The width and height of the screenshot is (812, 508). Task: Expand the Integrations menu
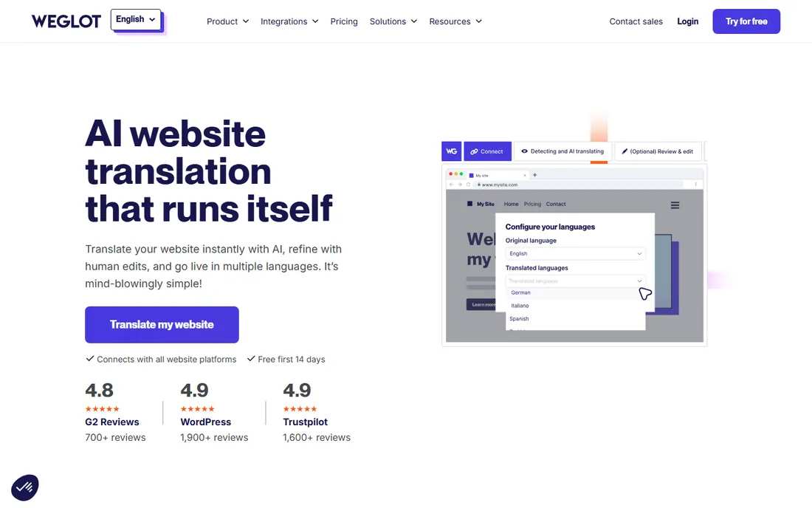click(x=289, y=21)
